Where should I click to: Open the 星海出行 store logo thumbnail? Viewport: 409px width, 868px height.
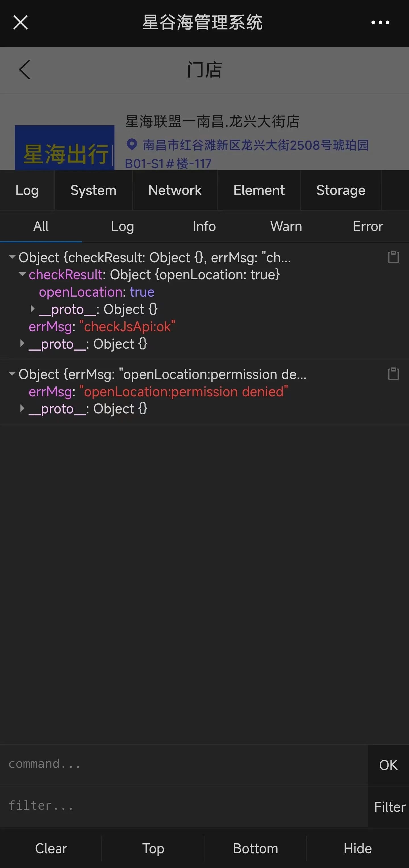[65, 147]
